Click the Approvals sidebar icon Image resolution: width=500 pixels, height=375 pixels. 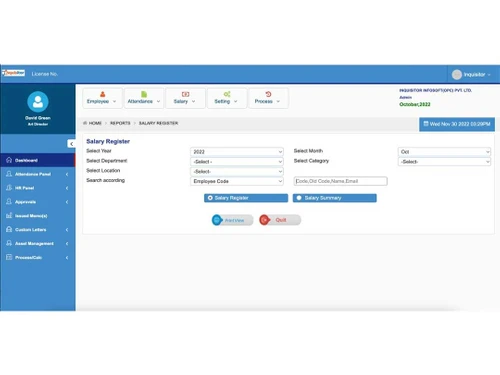click(x=9, y=202)
